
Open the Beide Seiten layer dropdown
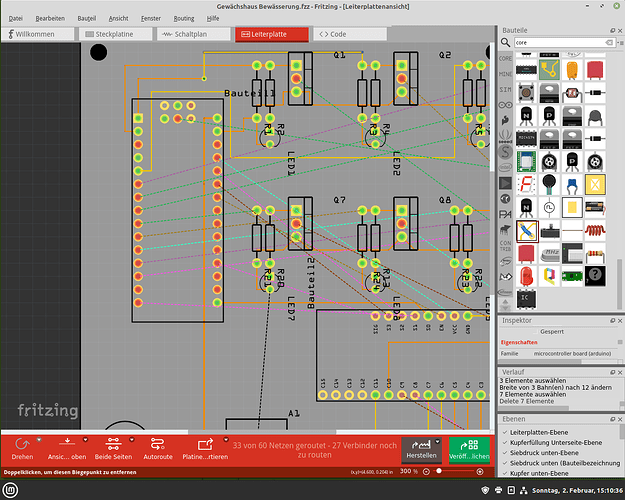(113, 445)
